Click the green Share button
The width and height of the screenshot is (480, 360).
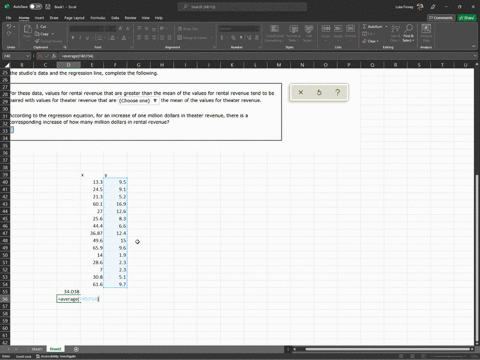pyautogui.click(x=467, y=18)
